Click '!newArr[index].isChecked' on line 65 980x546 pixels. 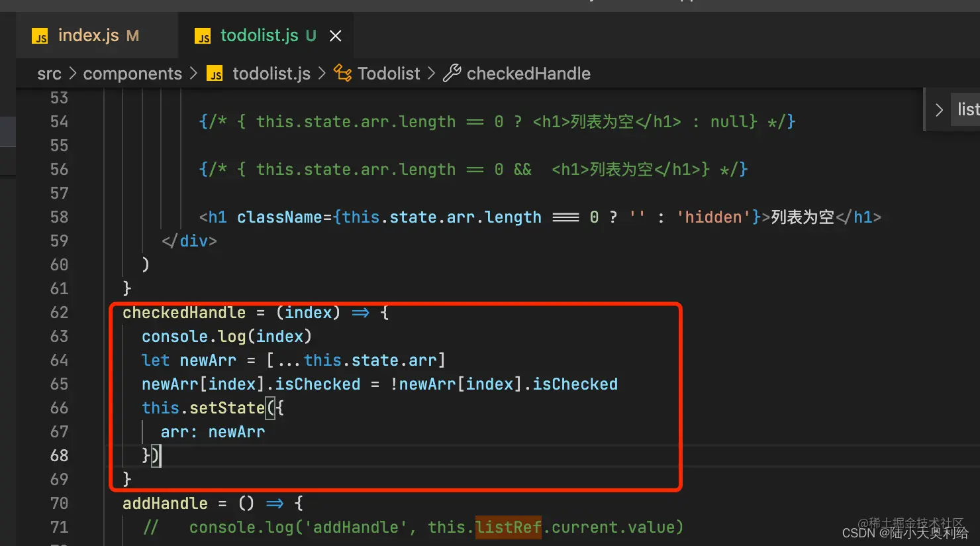click(504, 384)
